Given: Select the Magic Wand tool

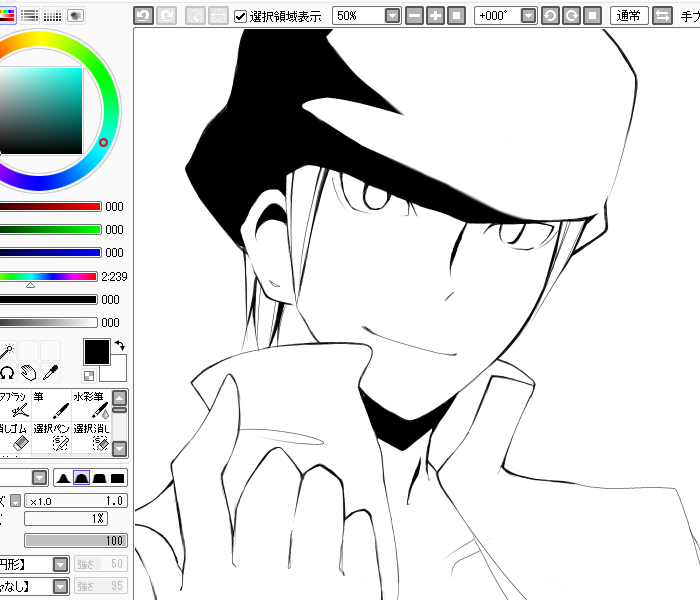Looking at the screenshot, I should (x=7, y=350).
